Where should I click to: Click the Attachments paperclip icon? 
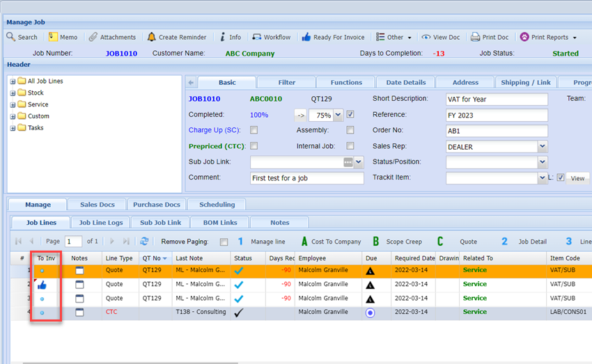tap(93, 37)
